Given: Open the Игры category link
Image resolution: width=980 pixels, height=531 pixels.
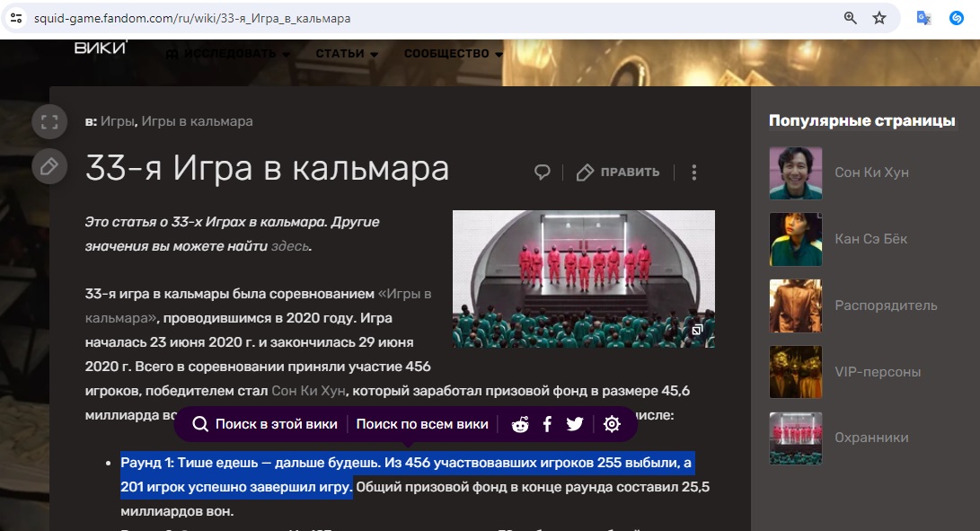Looking at the screenshot, I should [x=118, y=121].
